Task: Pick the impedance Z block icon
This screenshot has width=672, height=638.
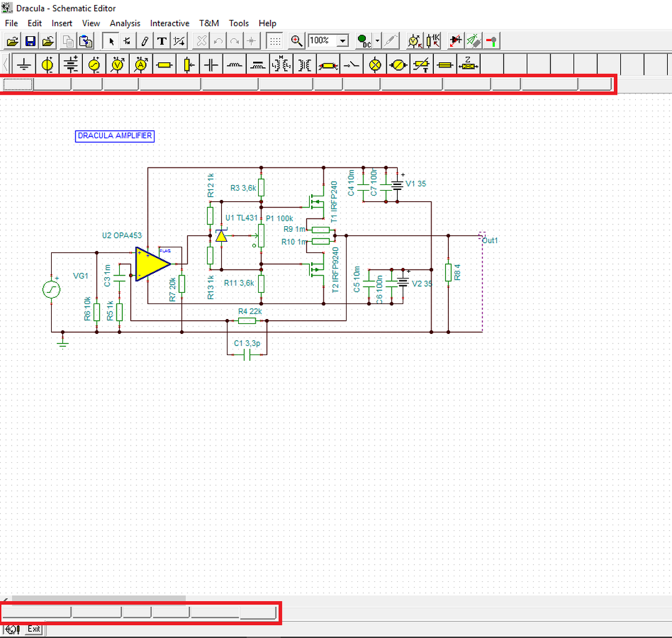Action: pyautogui.click(x=468, y=65)
